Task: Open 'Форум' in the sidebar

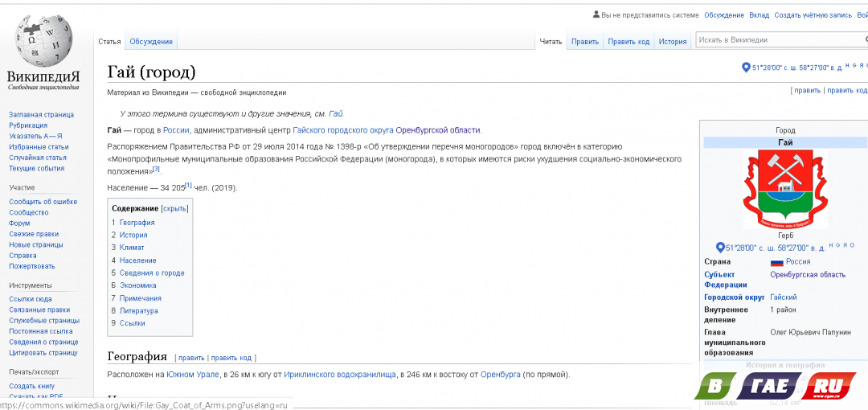Action: click(19, 223)
